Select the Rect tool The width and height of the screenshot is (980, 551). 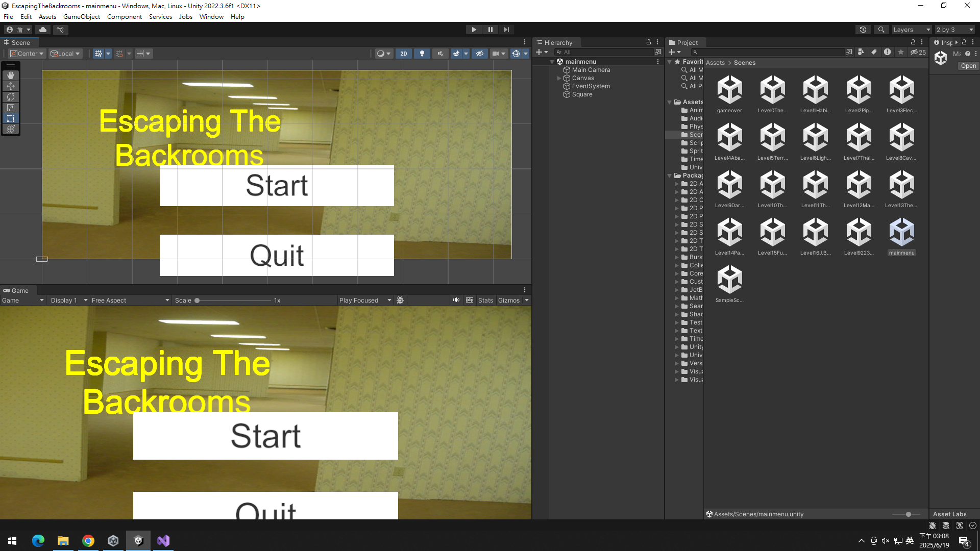(x=11, y=118)
